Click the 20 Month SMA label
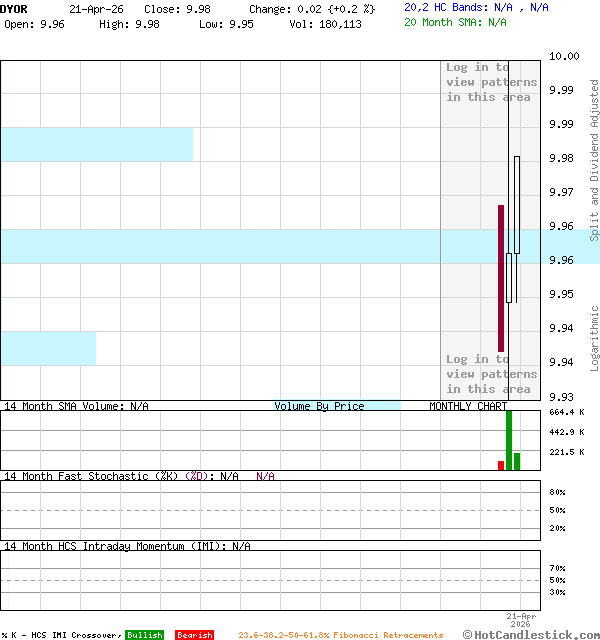 (455, 21)
